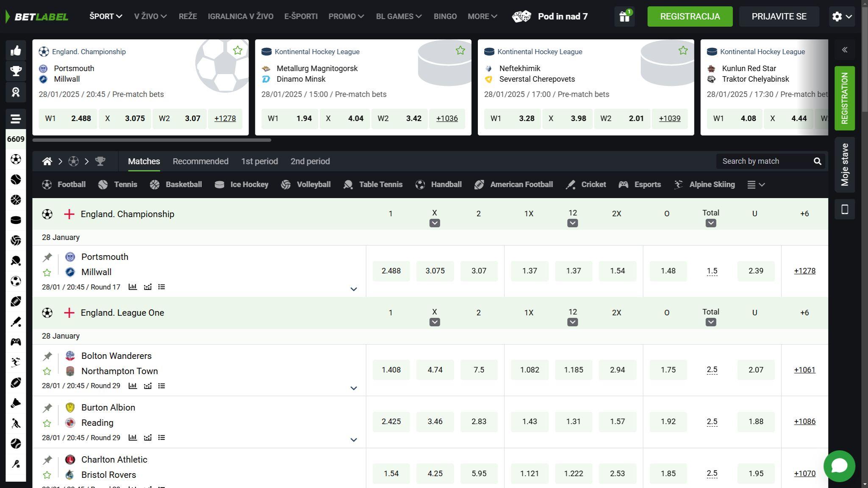This screenshot has height=488, width=868.
Task: Open the England. League One league heading
Action: click(122, 313)
